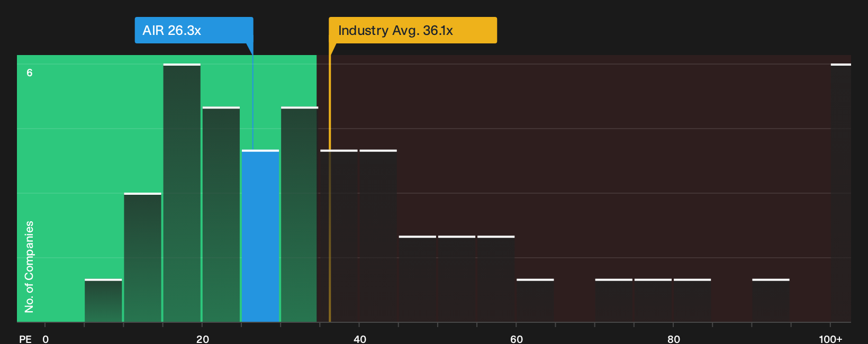Click the AIR 26.3x label
This screenshot has height=344, width=868.
(x=194, y=30)
